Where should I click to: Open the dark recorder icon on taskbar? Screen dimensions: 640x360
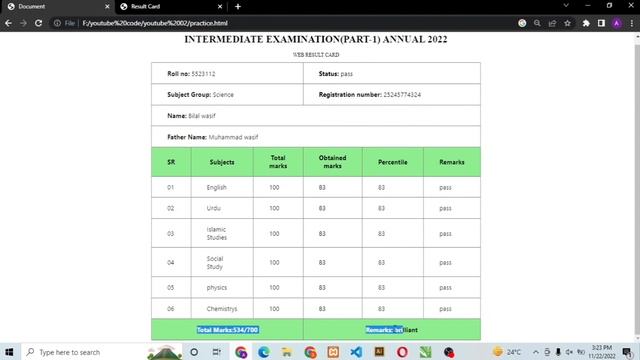pyautogui.click(x=449, y=352)
